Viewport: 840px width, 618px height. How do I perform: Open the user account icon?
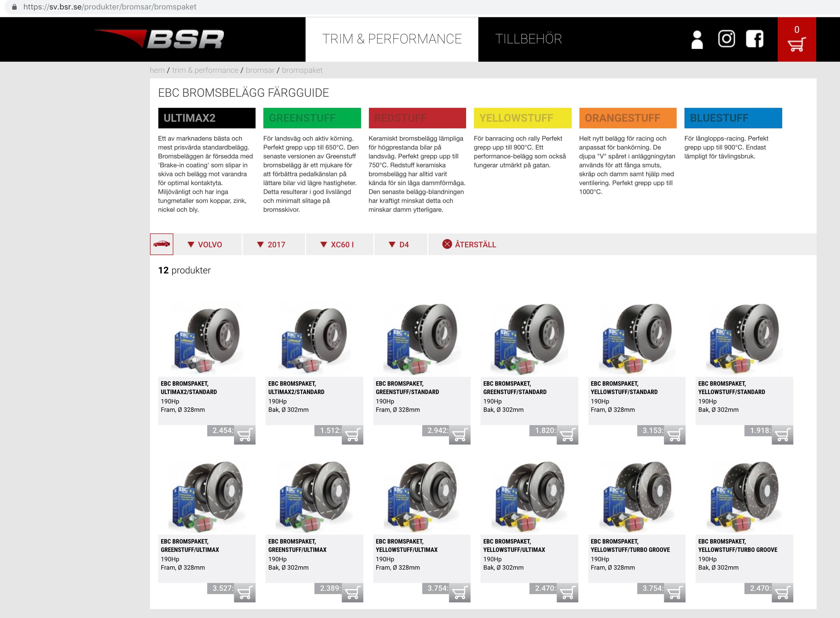pos(697,39)
